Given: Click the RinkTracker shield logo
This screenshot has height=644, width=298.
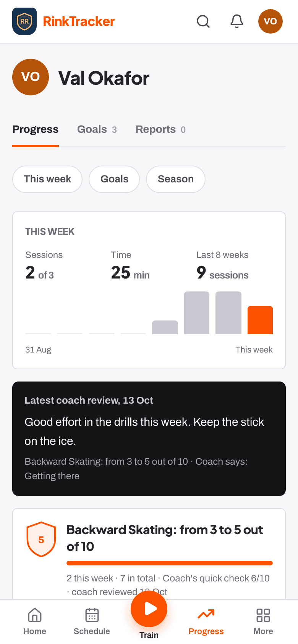Looking at the screenshot, I should tap(24, 21).
